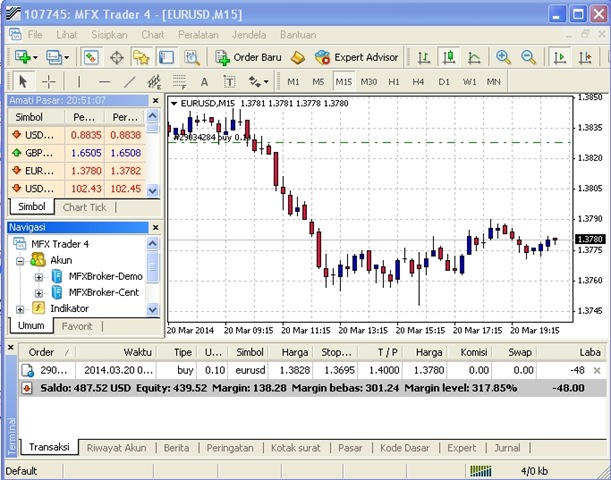Viewport: 611px width, 480px height.
Task: Switch to the M5 timeframe
Action: [x=318, y=81]
